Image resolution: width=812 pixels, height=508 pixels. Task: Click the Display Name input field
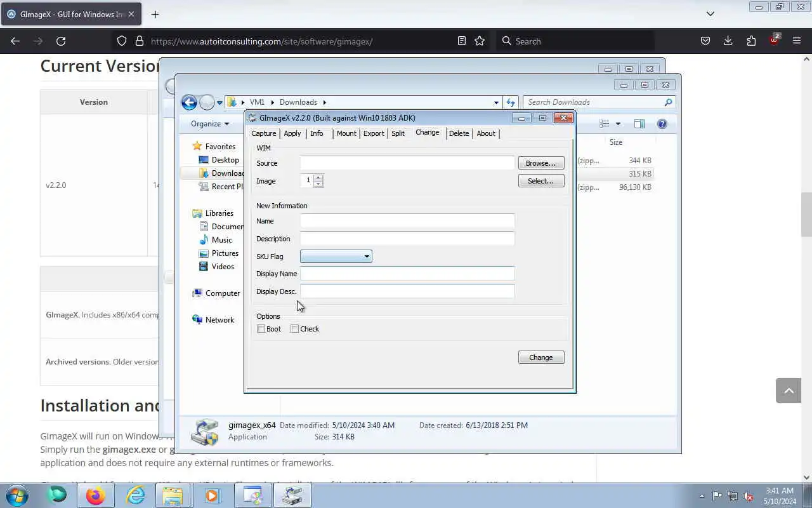point(407,274)
